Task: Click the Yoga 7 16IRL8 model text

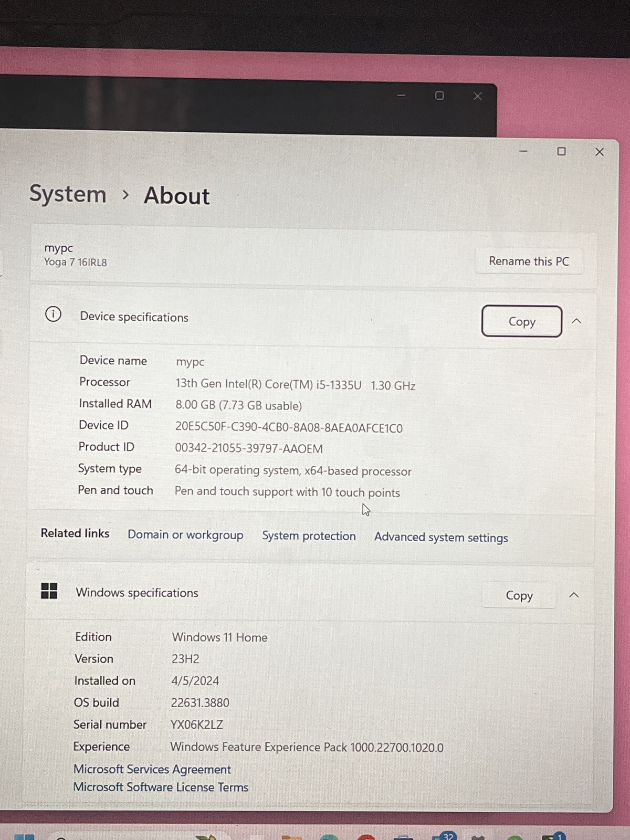Action: click(x=76, y=262)
